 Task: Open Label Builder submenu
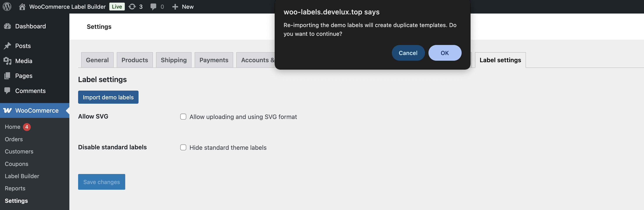22,176
